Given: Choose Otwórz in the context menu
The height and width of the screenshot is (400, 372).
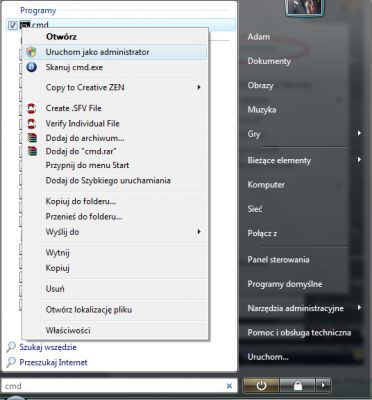Looking at the screenshot, I should pos(116,37).
